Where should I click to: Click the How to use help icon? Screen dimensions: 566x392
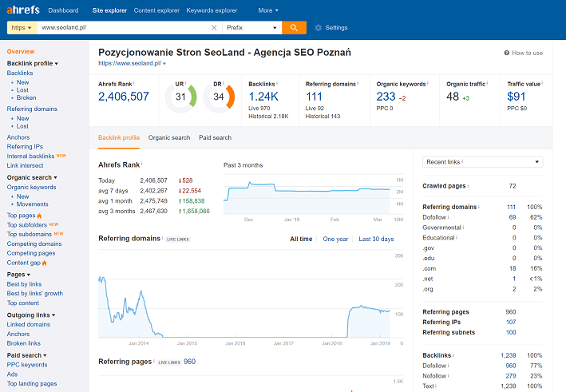pos(507,53)
